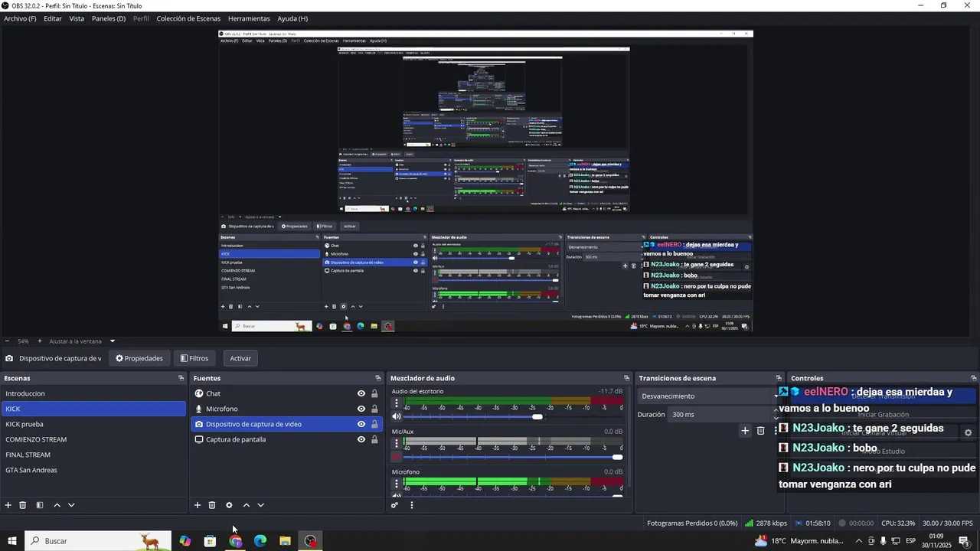Click the Propiedades button
980x551 pixels.
point(139,358)
